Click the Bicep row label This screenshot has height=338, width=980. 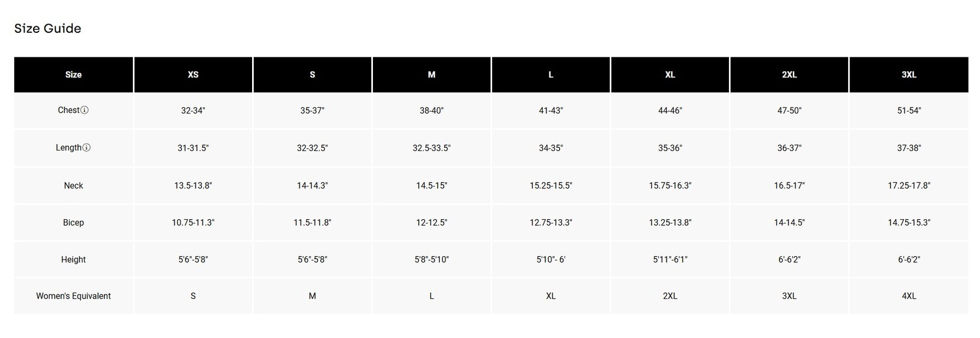point(73,222)
